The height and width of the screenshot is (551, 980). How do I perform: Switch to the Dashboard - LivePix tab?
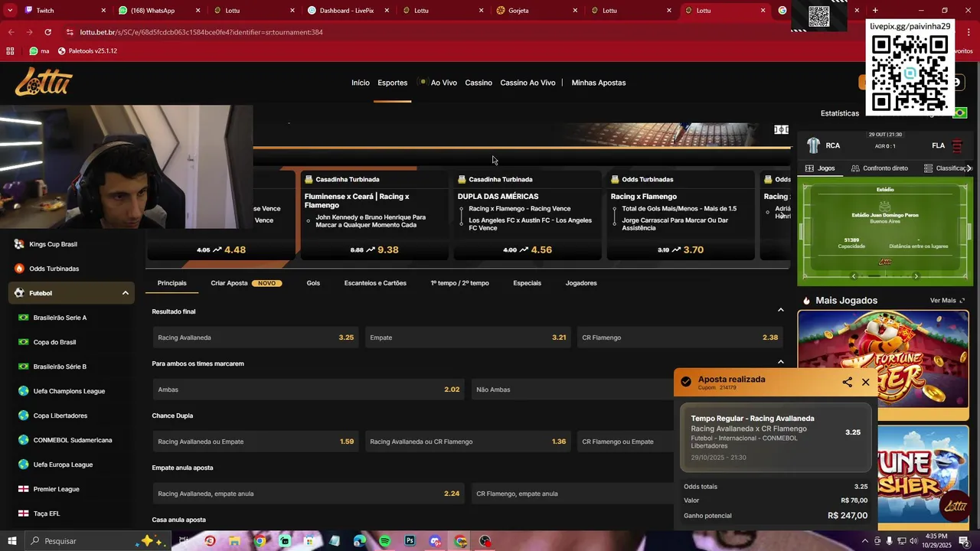tap(348, 11)
